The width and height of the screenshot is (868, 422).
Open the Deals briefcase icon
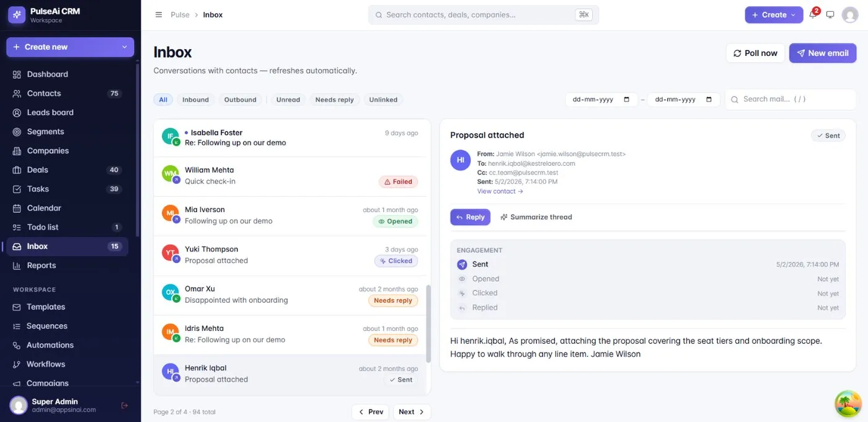(17, 170)
